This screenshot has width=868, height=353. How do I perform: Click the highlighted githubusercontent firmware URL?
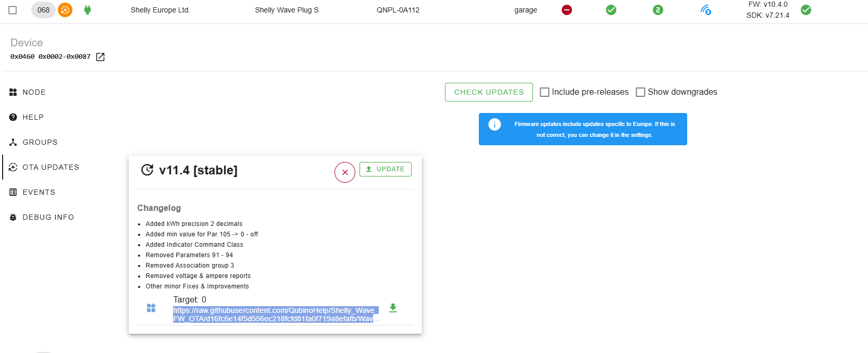tap(276, 314)
